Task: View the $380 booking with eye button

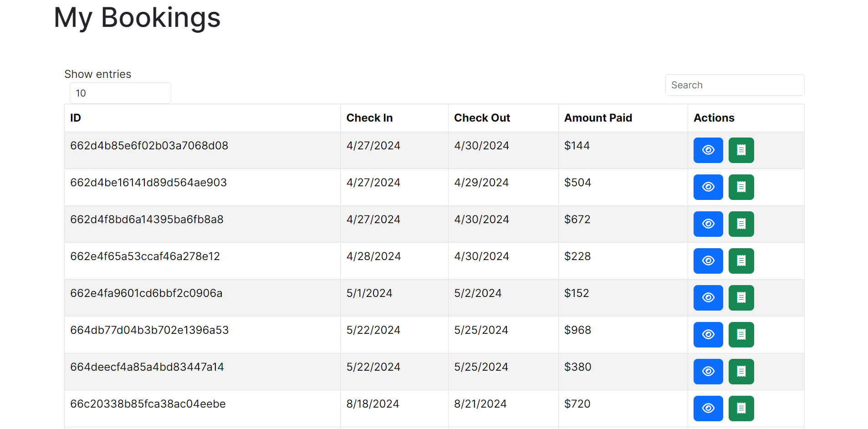Action: [x=708, y=372]
